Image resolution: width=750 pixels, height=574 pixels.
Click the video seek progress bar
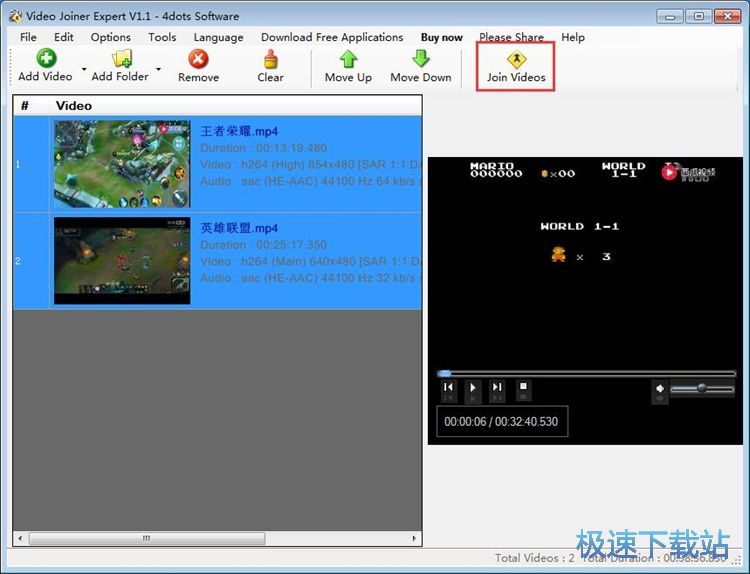(586, 373)
